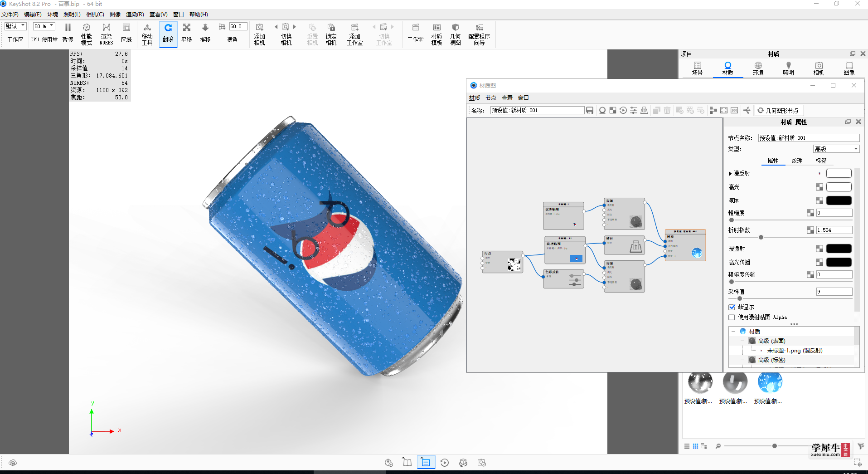
Task: Collapse the 高级 (表面) tree node
Action: [742, 341]
